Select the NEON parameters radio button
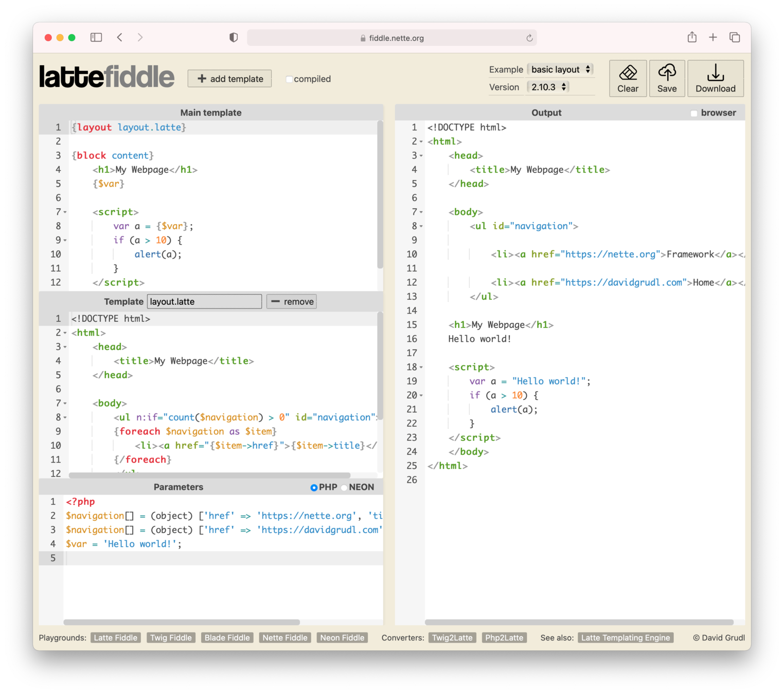 [x=344, y=487]
